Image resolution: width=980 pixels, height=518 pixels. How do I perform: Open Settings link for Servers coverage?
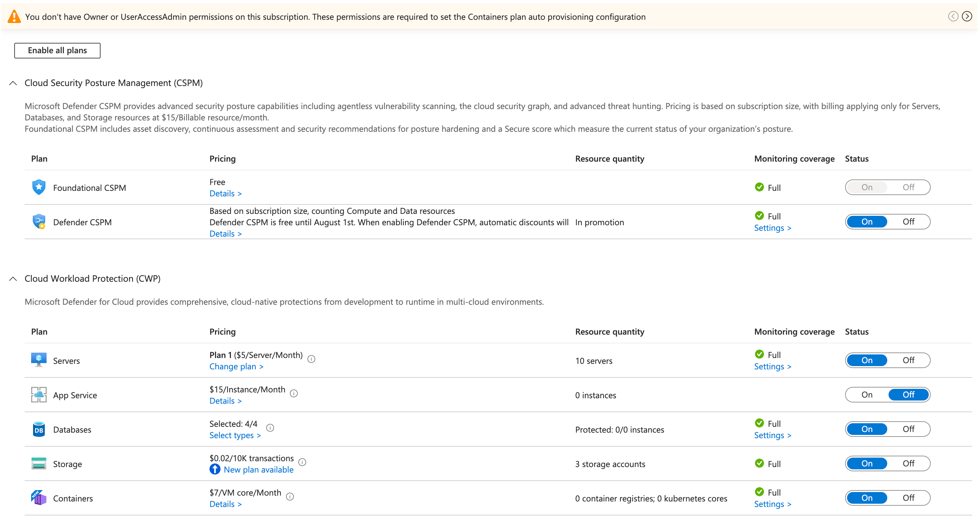pyautogui.click(x=773, y=366)
